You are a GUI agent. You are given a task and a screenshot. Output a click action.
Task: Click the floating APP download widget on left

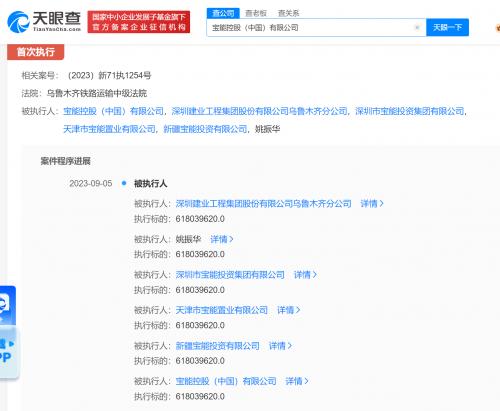tap(8, 352)
